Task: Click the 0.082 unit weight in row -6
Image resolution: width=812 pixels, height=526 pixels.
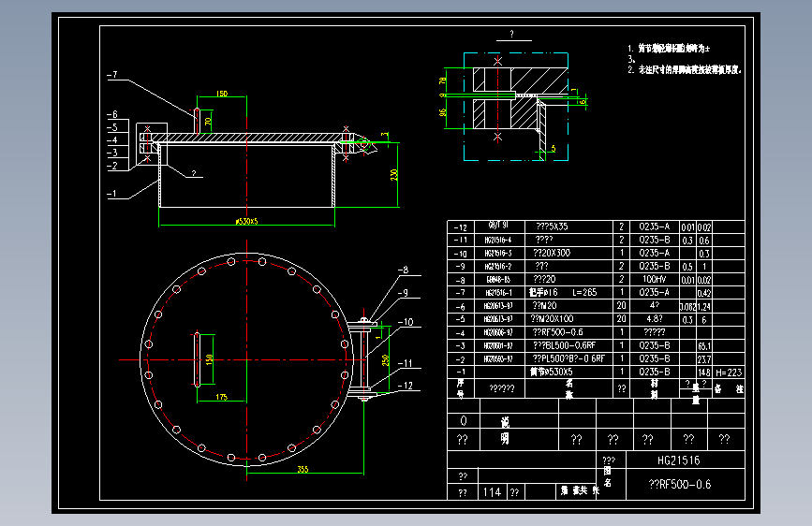Action: [687, 306]
